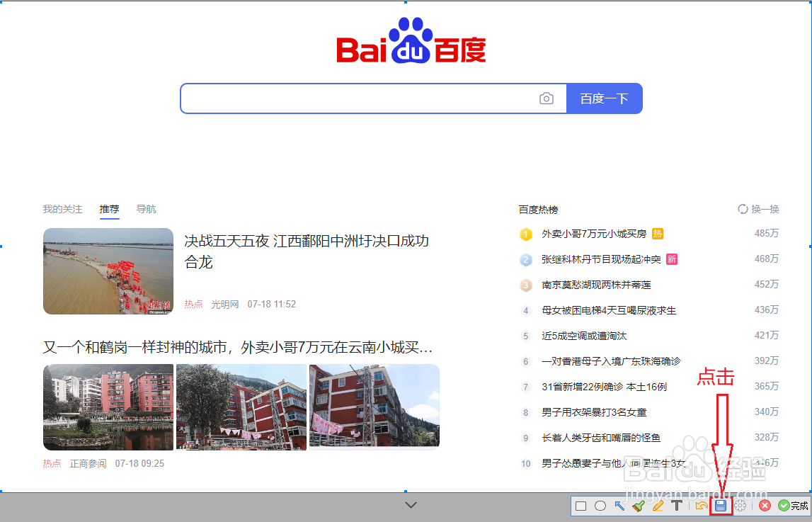Cancel the screenshot with the red X
The width and height of the screenshot is (812, 522).
pos(765,506)
